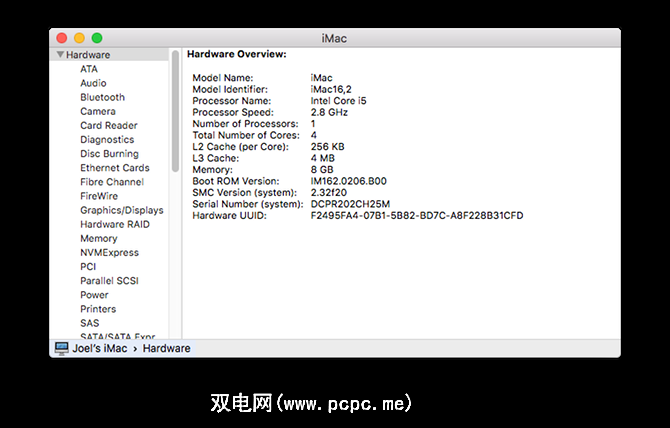
Task: Click the Hardware UUID value
Action: pos(417,215)
